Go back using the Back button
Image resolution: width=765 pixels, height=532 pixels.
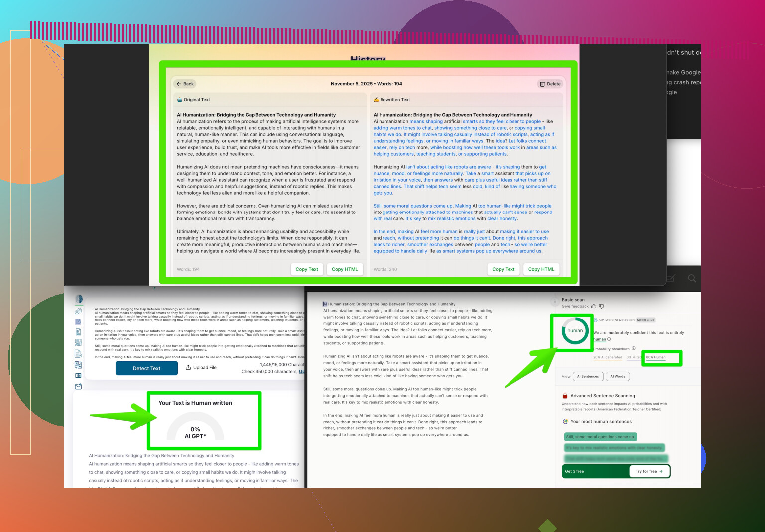[185, 84]
